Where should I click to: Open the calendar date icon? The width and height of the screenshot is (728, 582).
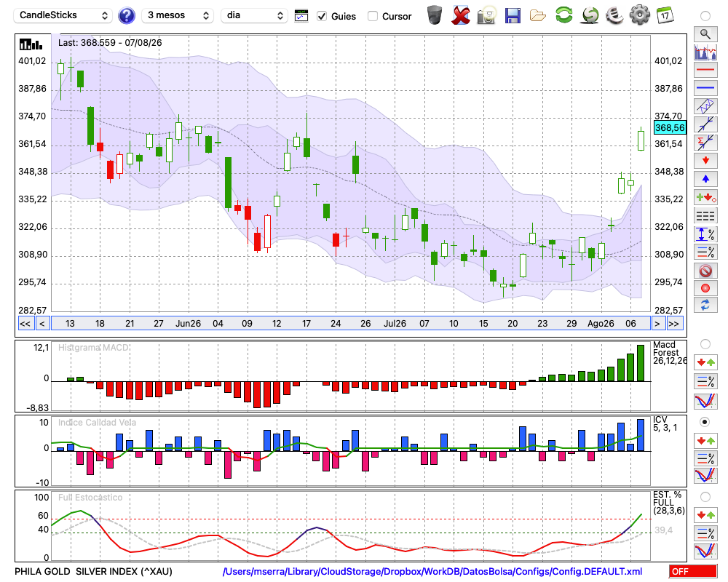(665, 15)
